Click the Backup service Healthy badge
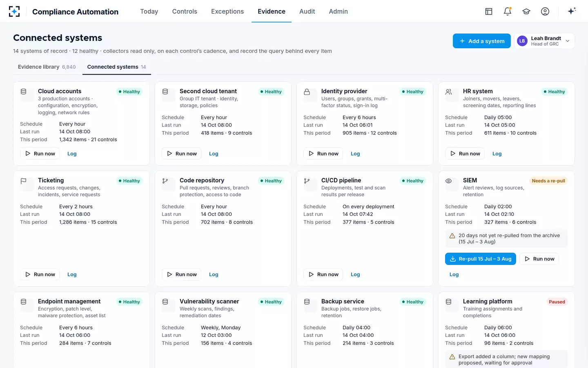The width and height of the screenshot is (588, 368). [x=413, y=302]
